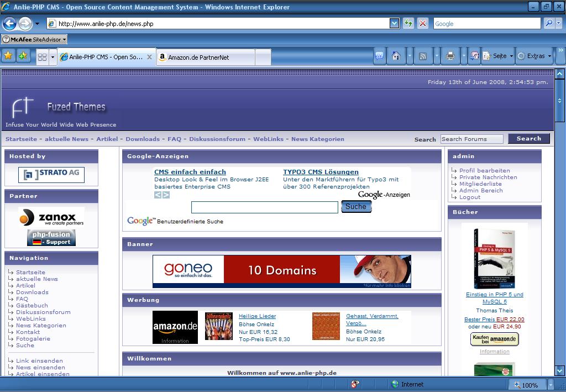This screenshot has height=392, width=566.
Task: Click the page's vertical scrollbar down arrow
Action: point(559,371)
